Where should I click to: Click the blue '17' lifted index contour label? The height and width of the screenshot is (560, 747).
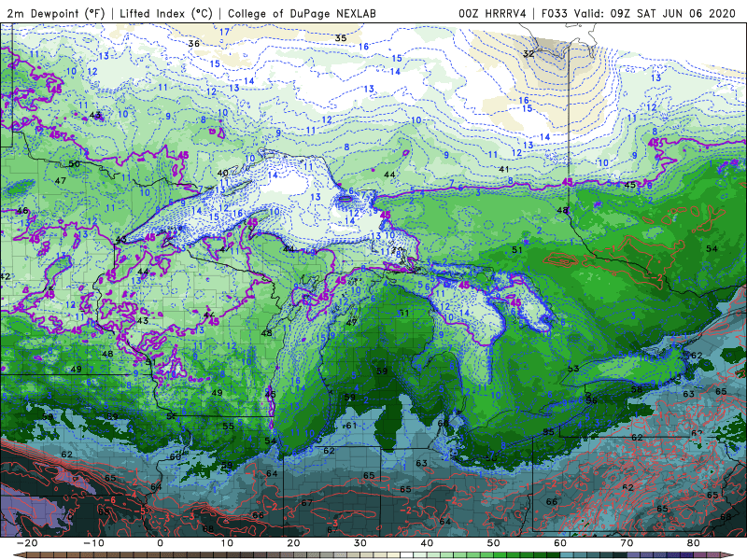click(224, 32)
